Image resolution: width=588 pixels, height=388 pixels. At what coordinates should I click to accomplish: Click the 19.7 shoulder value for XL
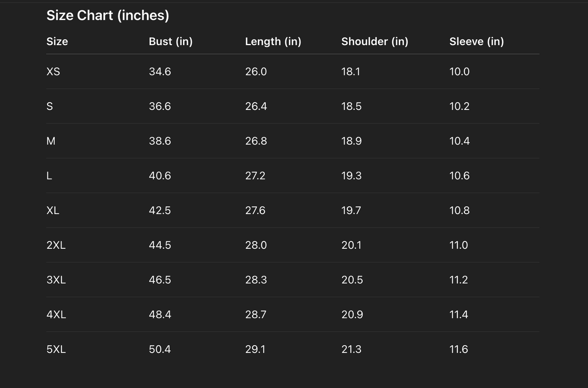(351, 210)
